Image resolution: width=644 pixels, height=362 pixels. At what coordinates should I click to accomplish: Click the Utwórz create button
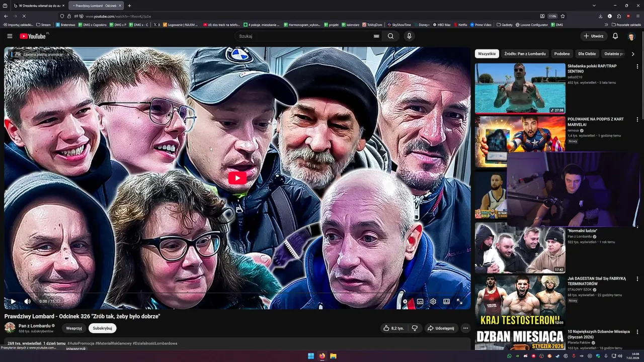[x=593, y=36]
